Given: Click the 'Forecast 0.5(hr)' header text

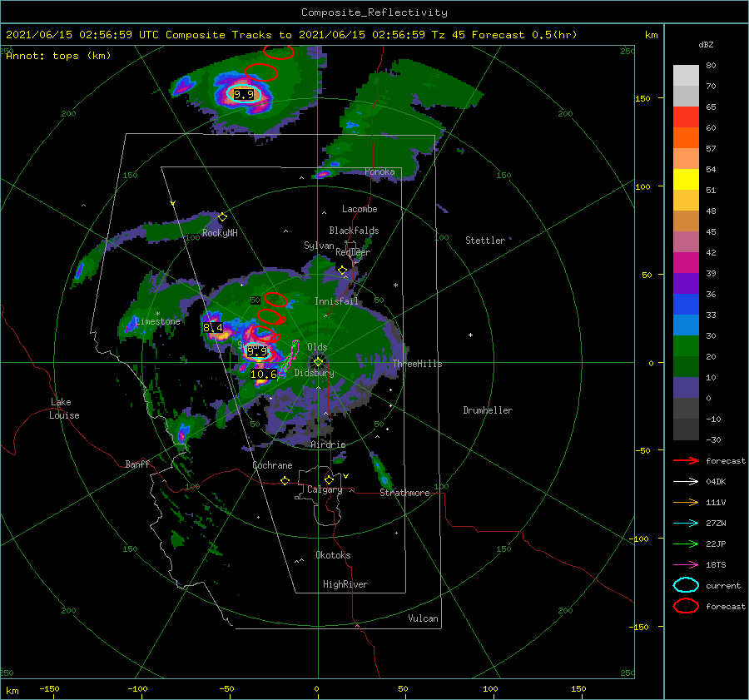Looking at the screenshot, I should 524,35.
